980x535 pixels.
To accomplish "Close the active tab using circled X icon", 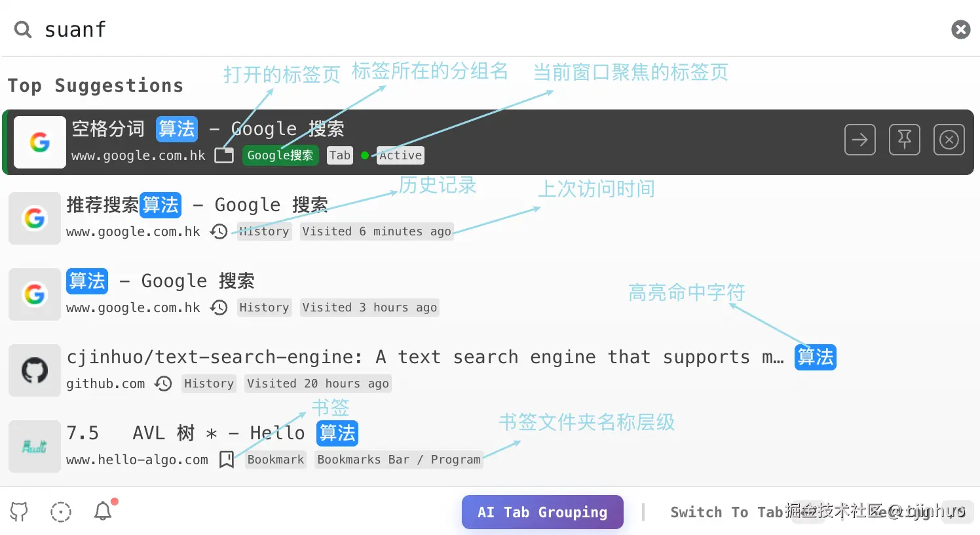I will coord(949,140).
